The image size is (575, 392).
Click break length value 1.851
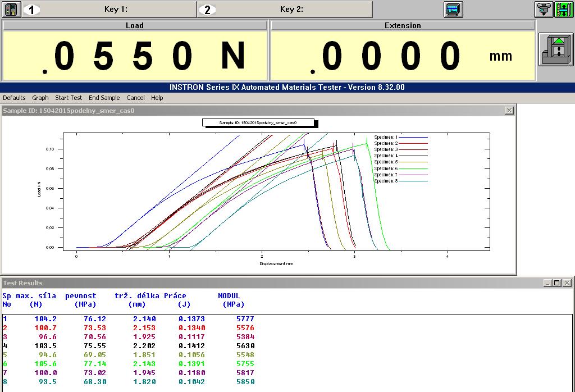(144, 355)
